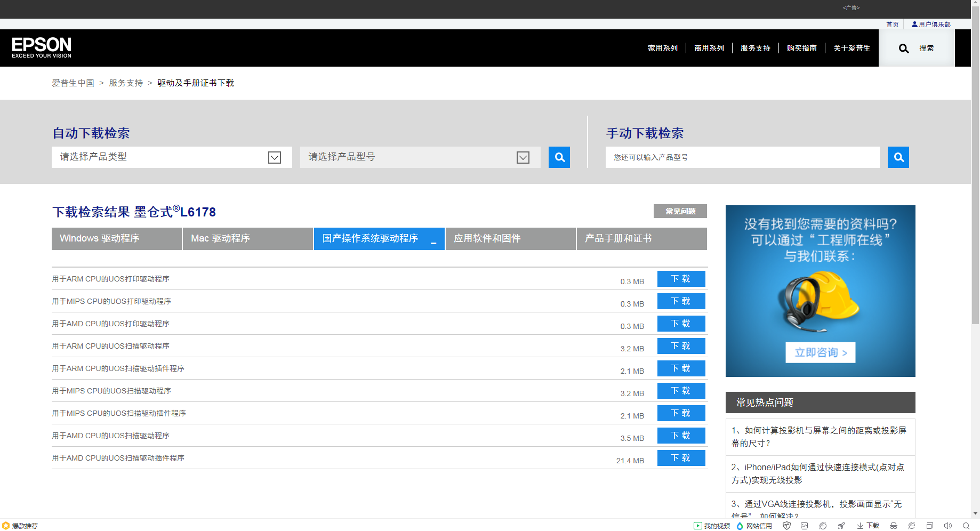Download the MIPS CPU UOS print driver
Image resolution: width=980 pixels, height=531 pixels.
coord(681,301)
